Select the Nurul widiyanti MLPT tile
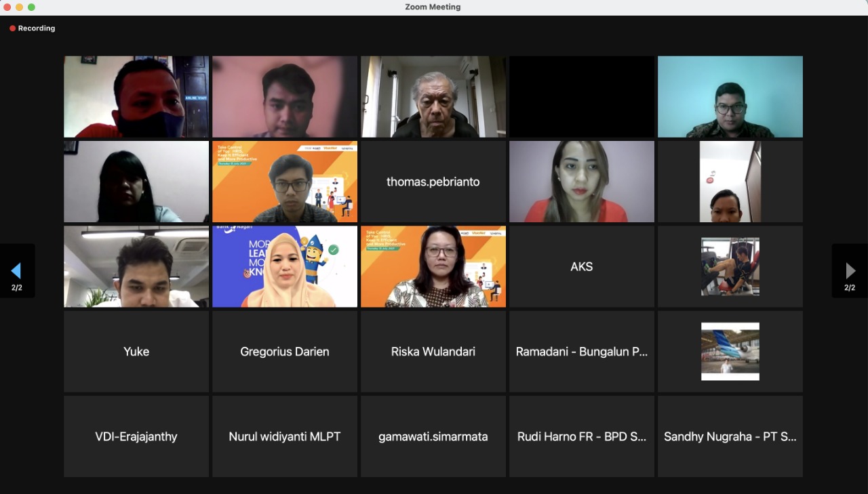This screenshot has height=494, width=868. pos(284,436)
